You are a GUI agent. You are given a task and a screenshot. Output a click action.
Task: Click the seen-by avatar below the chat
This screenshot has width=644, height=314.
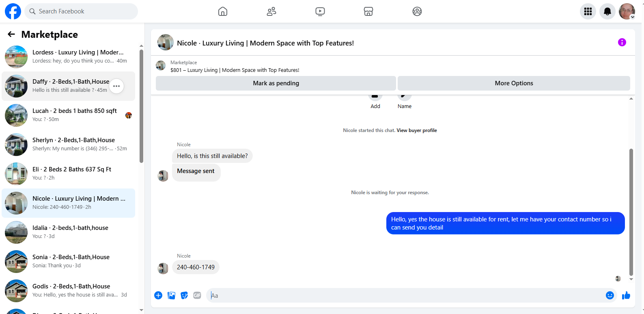coord(618,279)
